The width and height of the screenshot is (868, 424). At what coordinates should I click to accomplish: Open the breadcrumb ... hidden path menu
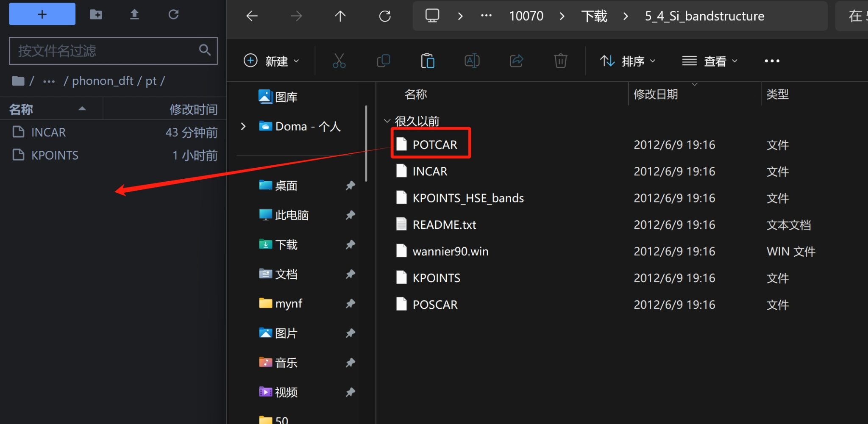pos(486,16)
